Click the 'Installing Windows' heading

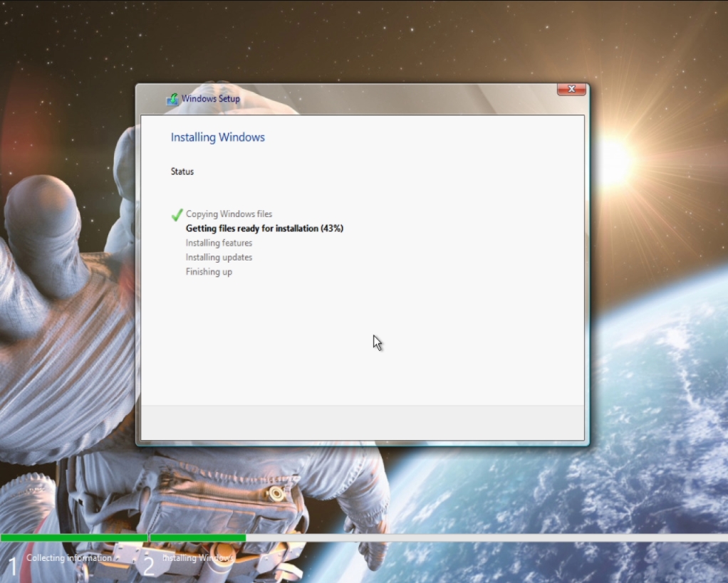point(218,137)
